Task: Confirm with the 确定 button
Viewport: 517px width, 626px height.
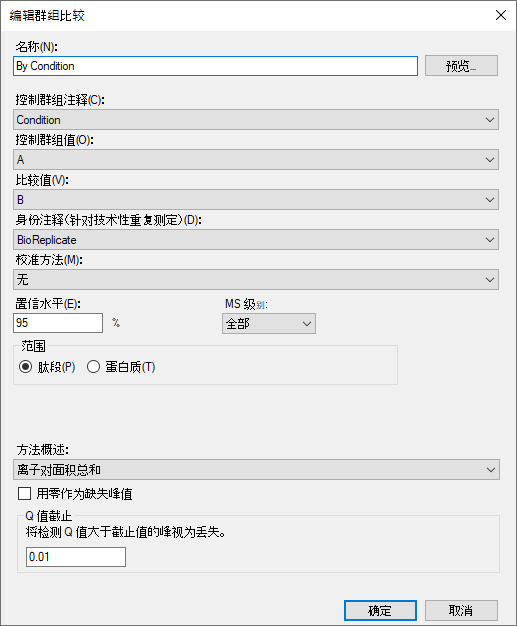Action: click(x=380, y=610)
